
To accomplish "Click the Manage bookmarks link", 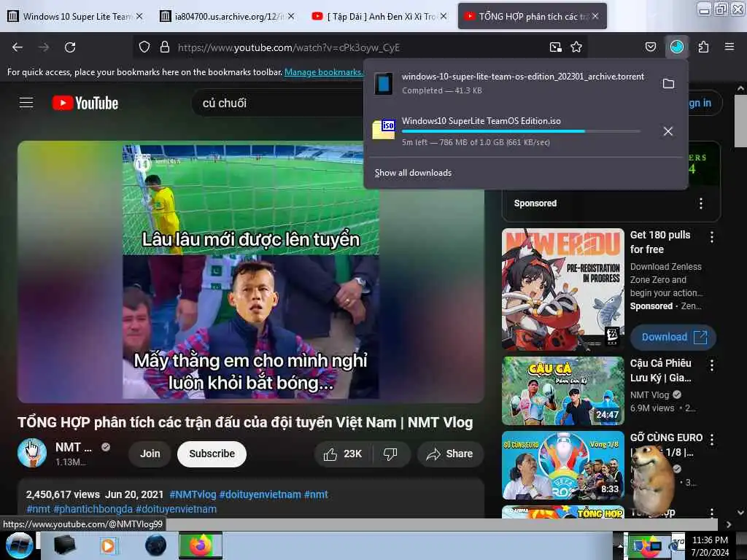I will (323, 72).
